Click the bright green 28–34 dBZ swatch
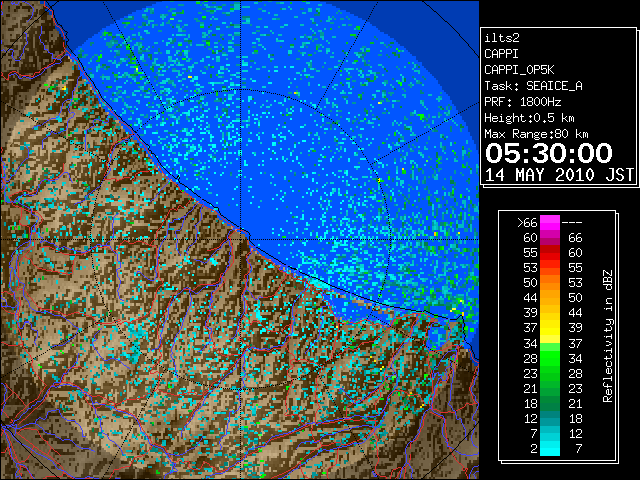This screenshot has height=480, width=640. click(550, 358)
